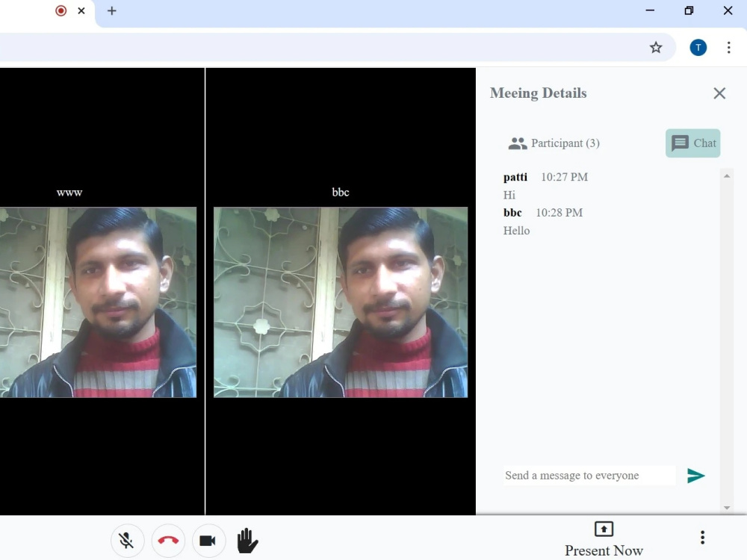The height and width of the screenshot is (560, 747).
Task: Restore down the browser window
Action: (689, 10)
